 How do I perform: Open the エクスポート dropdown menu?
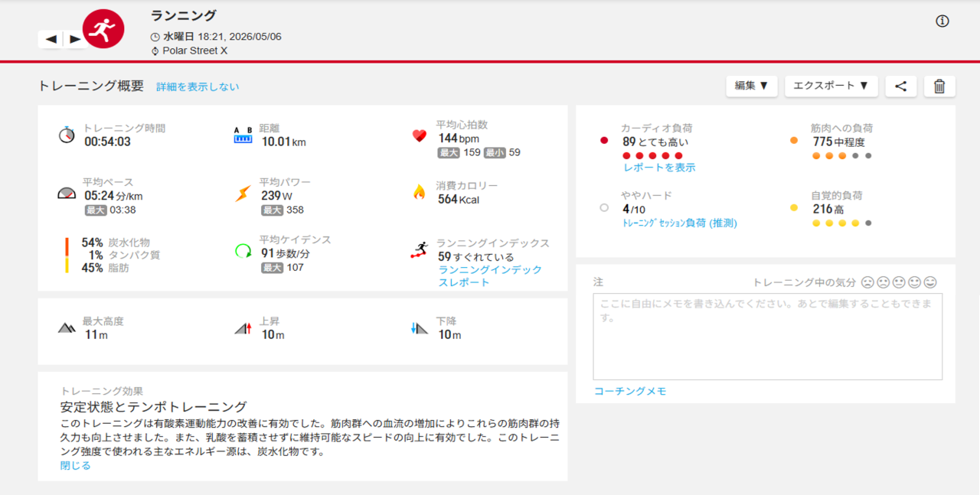[x=831, y=86]
